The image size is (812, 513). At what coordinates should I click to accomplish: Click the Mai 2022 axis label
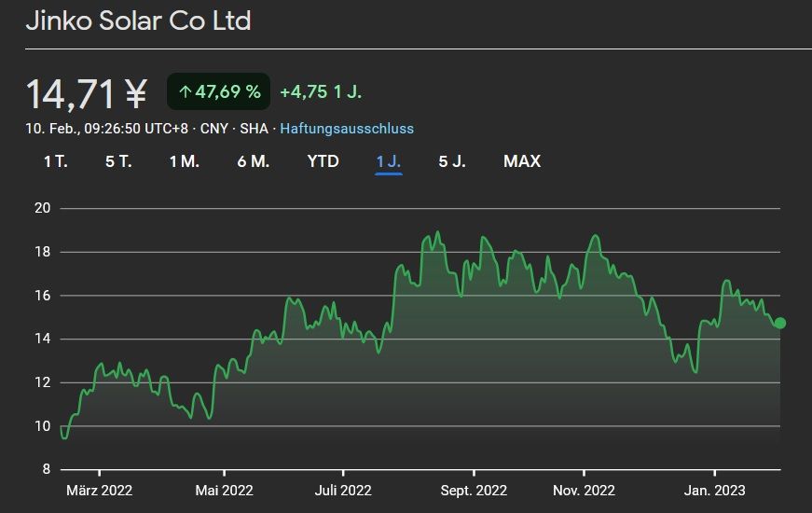[224, 491]
